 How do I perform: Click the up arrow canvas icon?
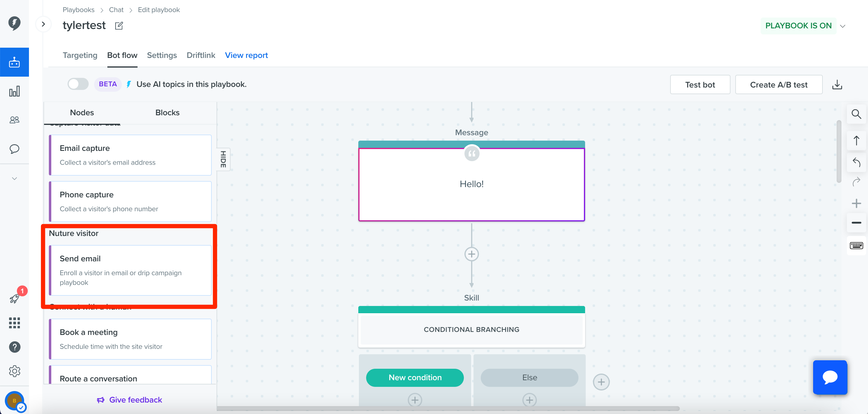click(856, 140)
